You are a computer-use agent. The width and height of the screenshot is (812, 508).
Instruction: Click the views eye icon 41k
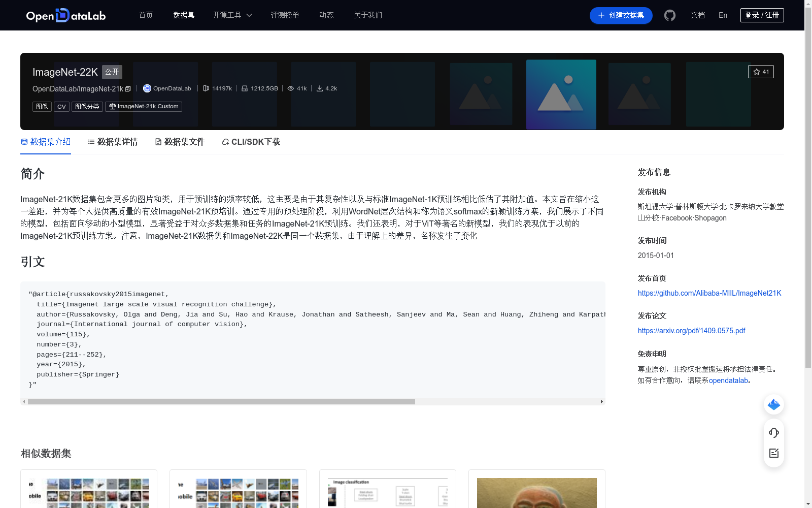291,88
